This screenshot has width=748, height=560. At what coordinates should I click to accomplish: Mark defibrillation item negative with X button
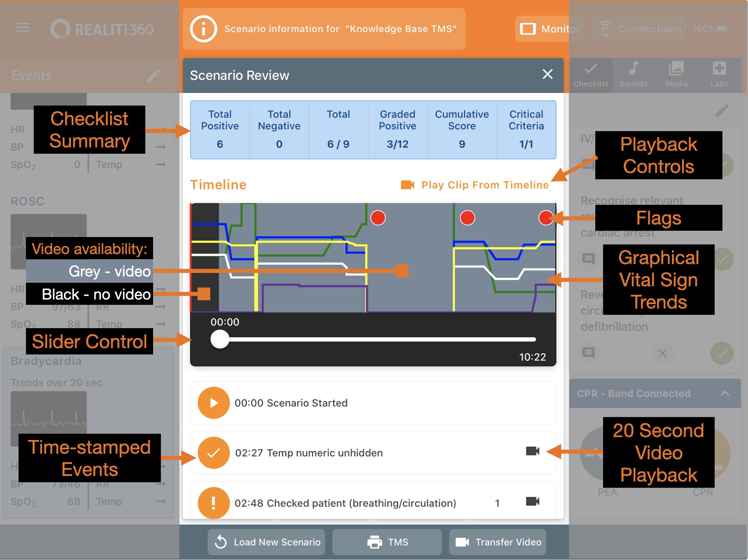pos(662,353)
